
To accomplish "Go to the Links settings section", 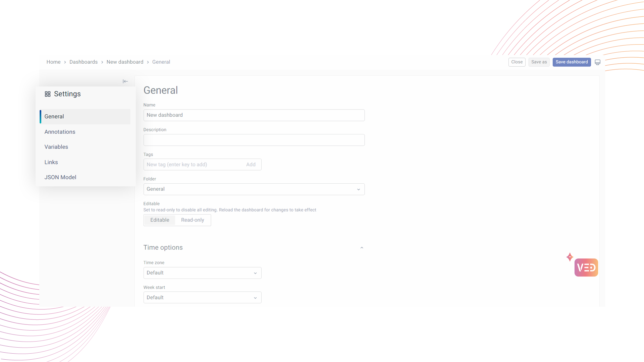I will [x=51, y=162].
